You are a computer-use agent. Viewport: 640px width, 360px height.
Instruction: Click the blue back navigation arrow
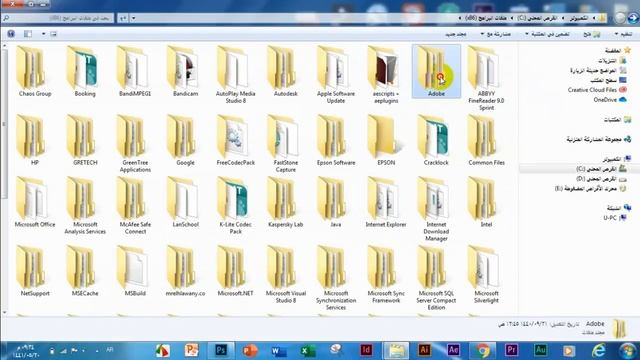[x=633, y=18]
